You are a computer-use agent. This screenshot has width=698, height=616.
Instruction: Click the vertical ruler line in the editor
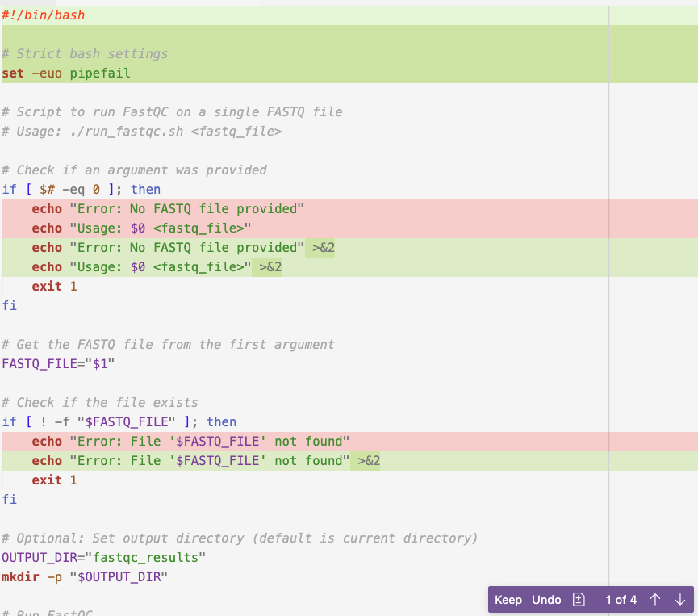click(x=608, y=323)
